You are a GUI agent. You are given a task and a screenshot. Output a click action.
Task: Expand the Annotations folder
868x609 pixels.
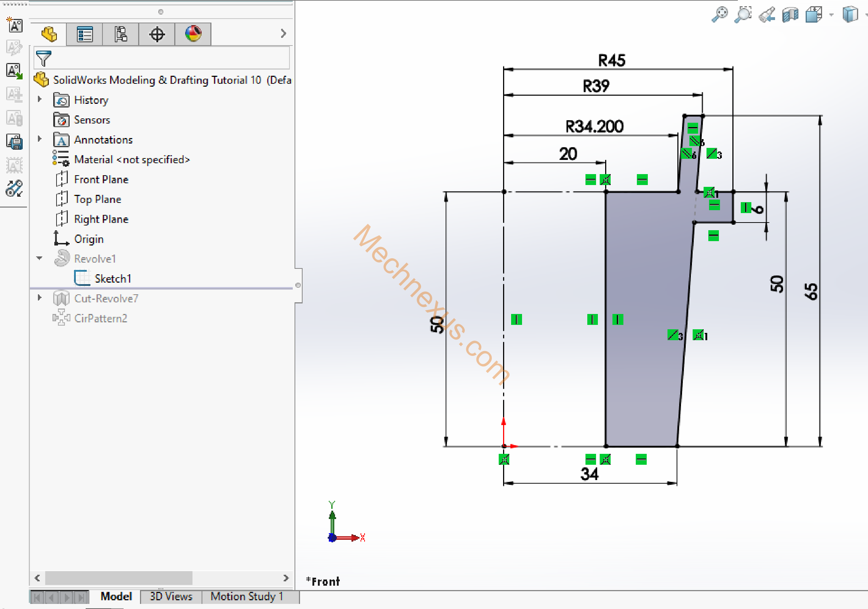[x=40, y=139]
